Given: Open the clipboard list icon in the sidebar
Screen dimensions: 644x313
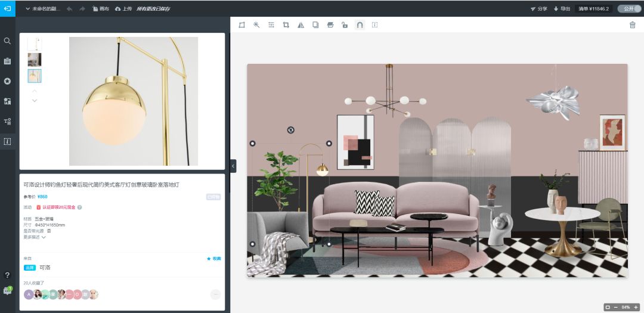Looking at the screenshot, I should (7, 61).
